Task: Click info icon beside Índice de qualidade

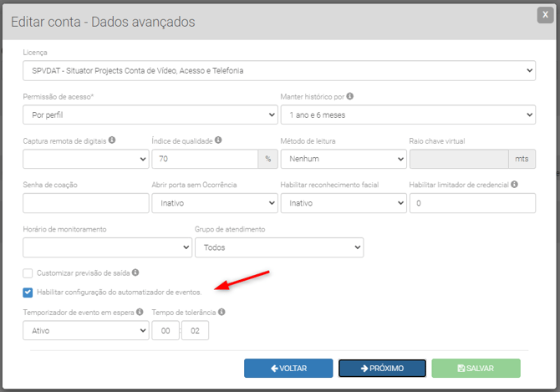Action: tap(217, 140)
